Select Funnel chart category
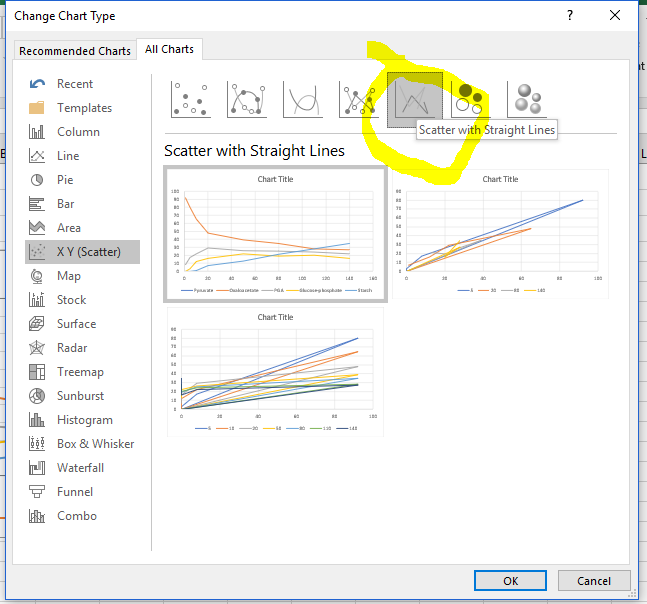Screen dimensions: 647x604 click(83, 492)
